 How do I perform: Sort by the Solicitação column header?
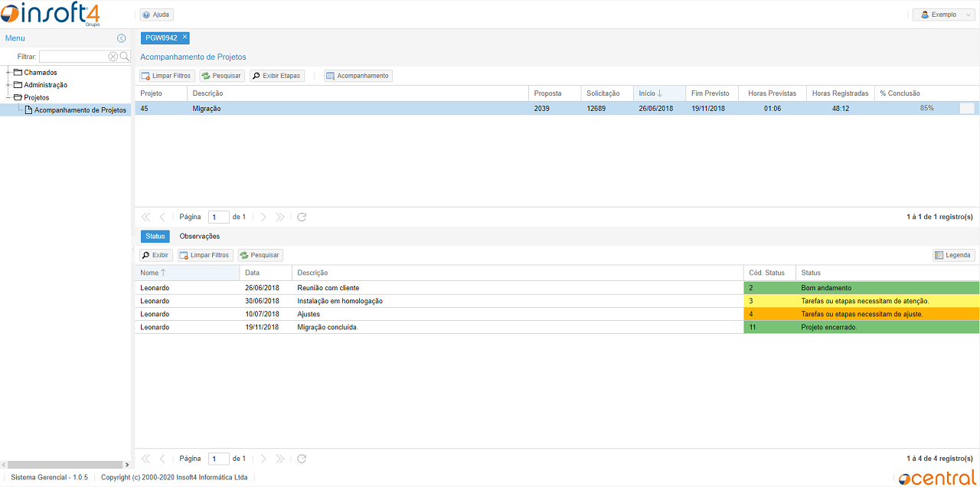pyautogui.click(x=607, y=93)
